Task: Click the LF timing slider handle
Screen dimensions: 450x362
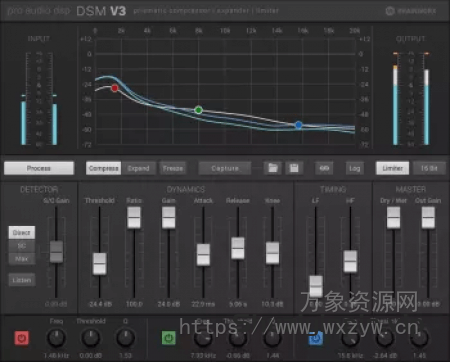Action: click(x=316, y=286)
